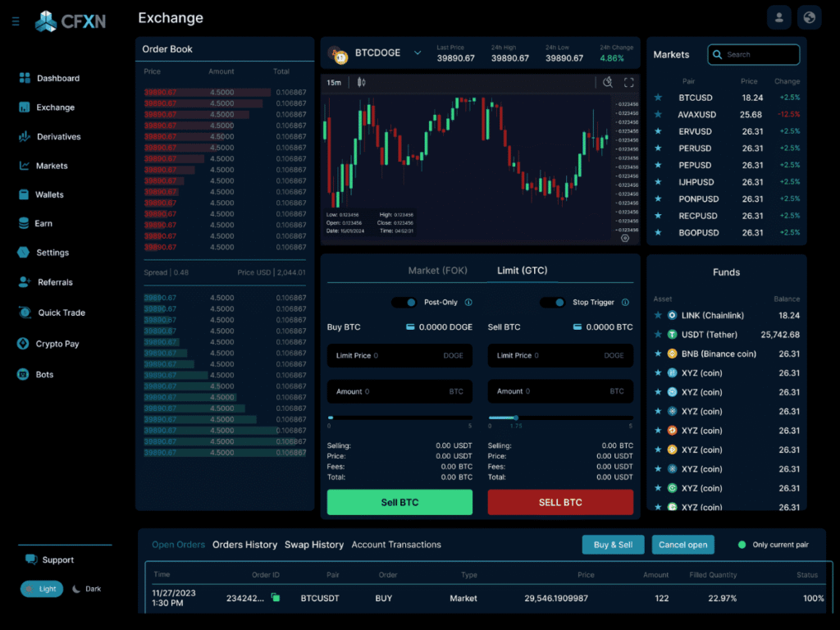840x630 pixels.
Task: Open the Swap History tab
Action: point(314,545)
